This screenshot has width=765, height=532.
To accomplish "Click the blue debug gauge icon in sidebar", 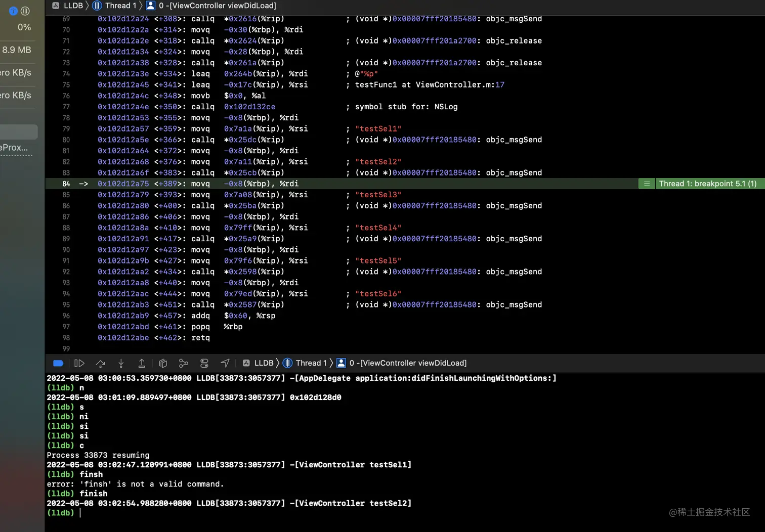I will [x=13, y=11].
